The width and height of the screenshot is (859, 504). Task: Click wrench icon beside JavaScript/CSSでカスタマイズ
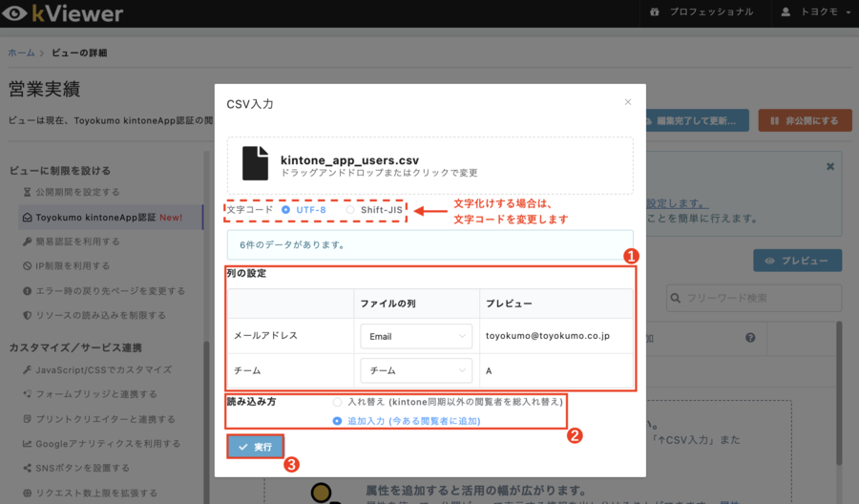[x=27, y=370]
